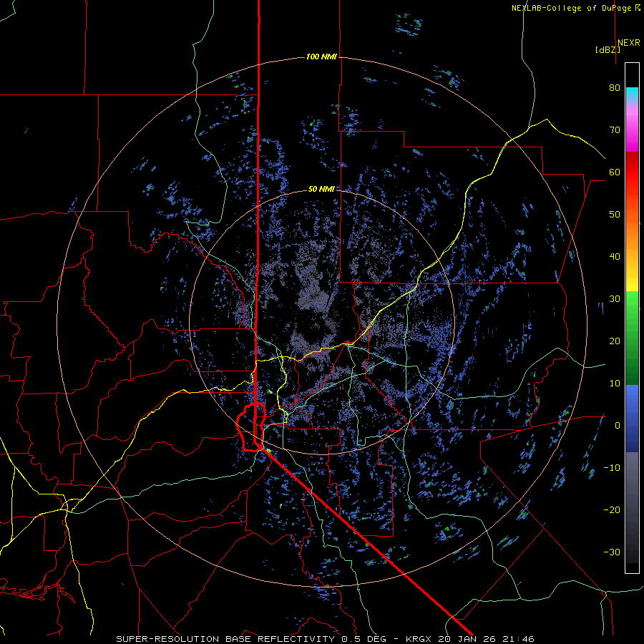Click the 50 NMI range ring label
644x644 pixels.
(x=321, y=190)
